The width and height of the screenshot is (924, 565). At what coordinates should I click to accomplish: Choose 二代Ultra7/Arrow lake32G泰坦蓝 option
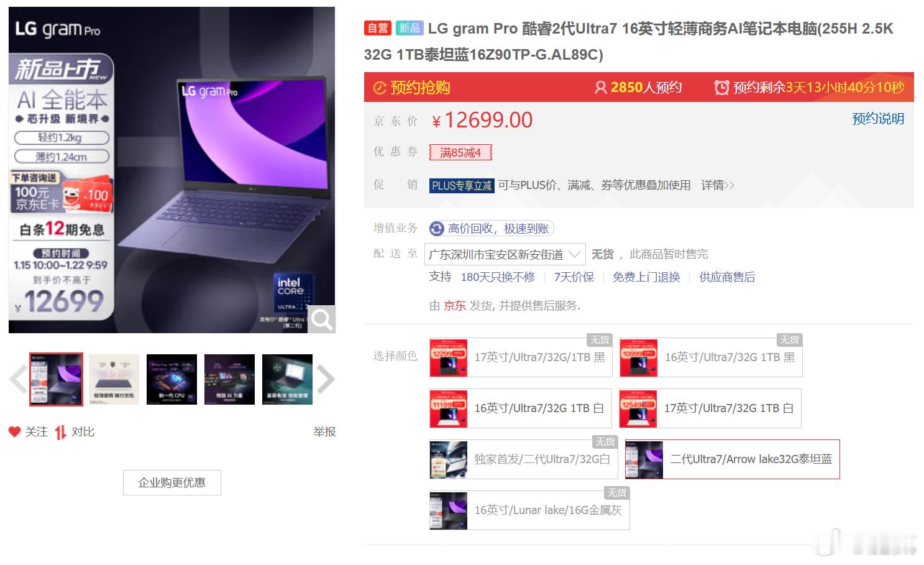click(x=733, y=459)
